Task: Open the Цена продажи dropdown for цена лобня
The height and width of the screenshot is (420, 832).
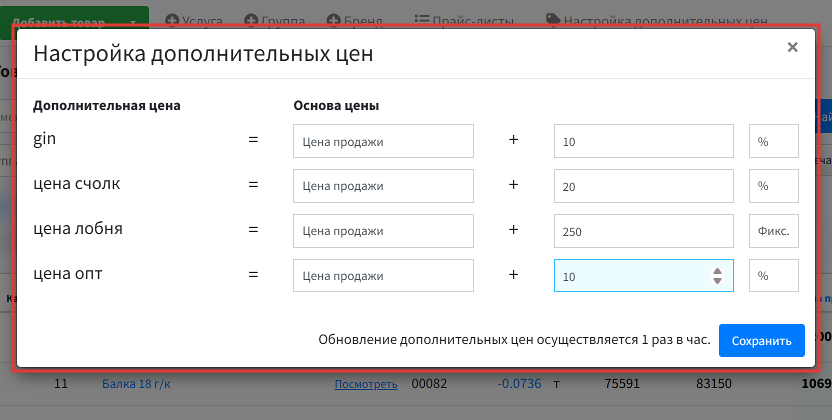Action: coord(383,231)
